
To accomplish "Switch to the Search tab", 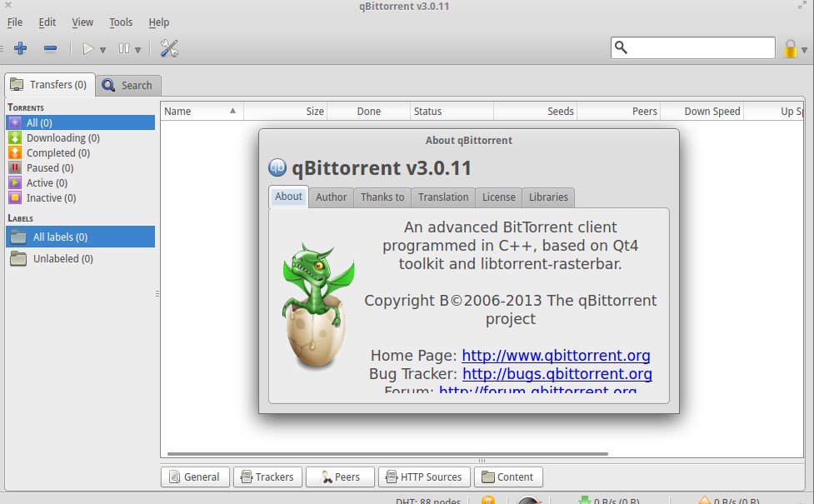I will coord(128,86).
